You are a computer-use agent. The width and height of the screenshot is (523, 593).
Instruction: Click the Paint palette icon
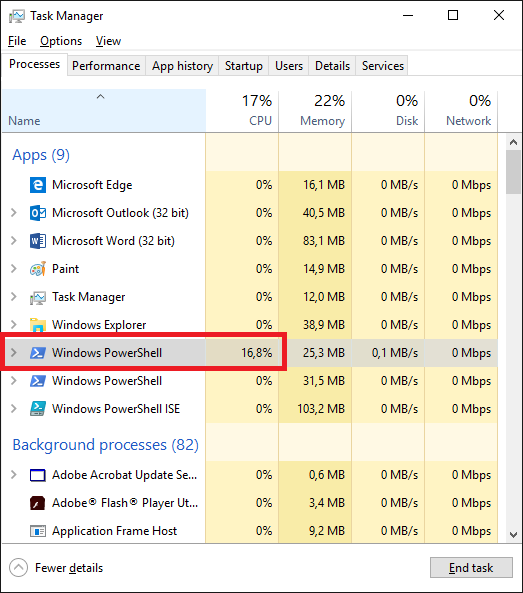coord(38,269)
